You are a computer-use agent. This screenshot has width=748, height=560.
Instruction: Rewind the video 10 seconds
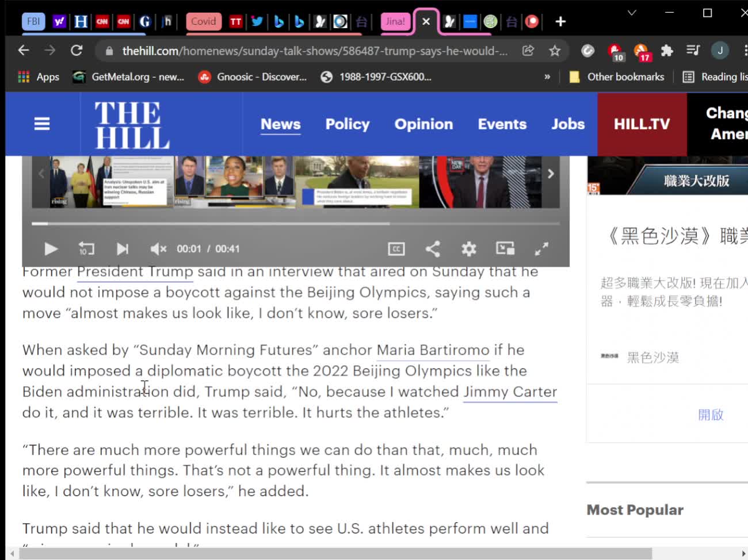pos(86,249)
